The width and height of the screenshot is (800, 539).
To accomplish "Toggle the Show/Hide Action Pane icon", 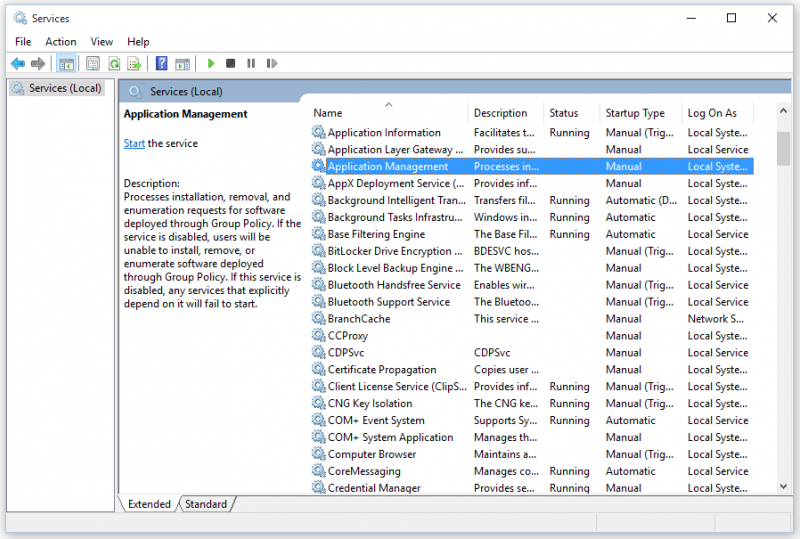I will [x=182, y=64].
